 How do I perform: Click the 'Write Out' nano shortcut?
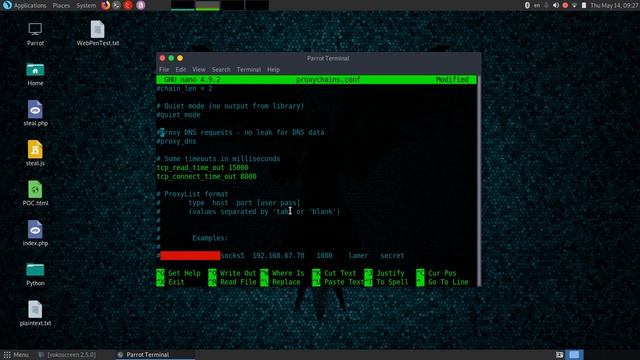point(233,273)
